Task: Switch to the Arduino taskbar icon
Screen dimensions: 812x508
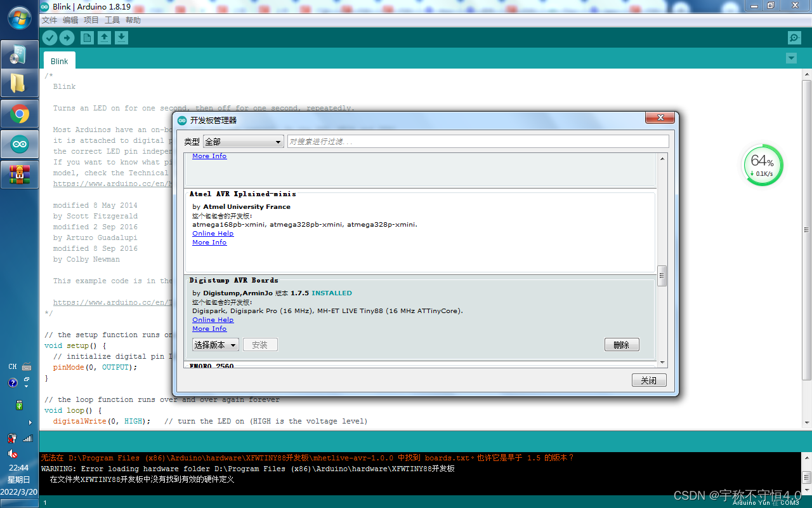Action: 19,145
